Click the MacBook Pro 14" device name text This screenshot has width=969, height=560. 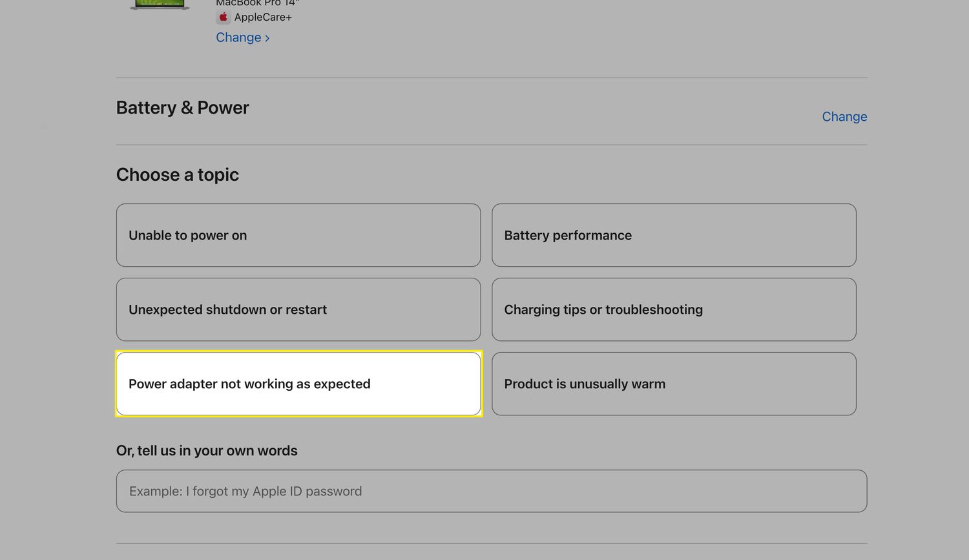(256, 3)
